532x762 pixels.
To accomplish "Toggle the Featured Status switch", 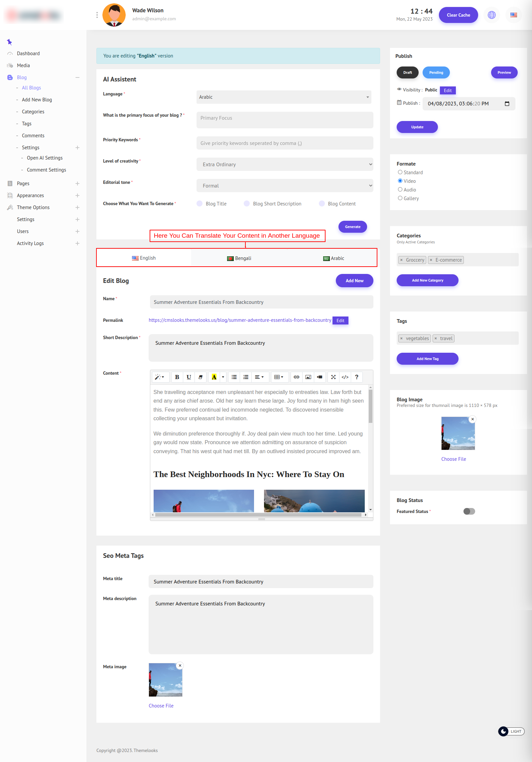I will pos(469,511).
